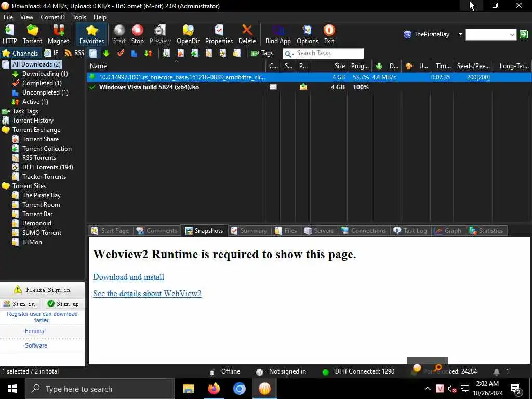Viewport: 532px width, 399px height.
Task: Click the DHT Torrents lightning toolbar icon
Action: point(222,54)
